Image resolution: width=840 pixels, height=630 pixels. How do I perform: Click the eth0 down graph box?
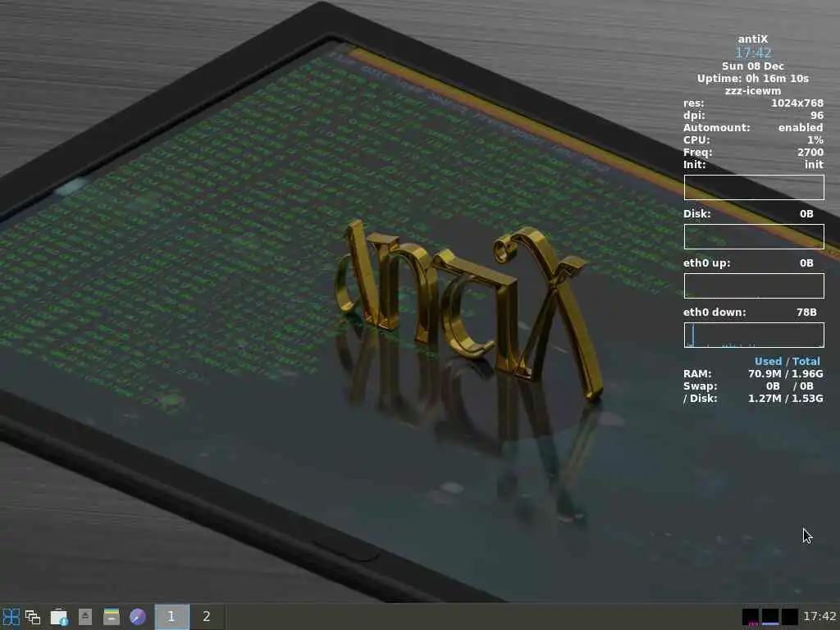[754, 335]
